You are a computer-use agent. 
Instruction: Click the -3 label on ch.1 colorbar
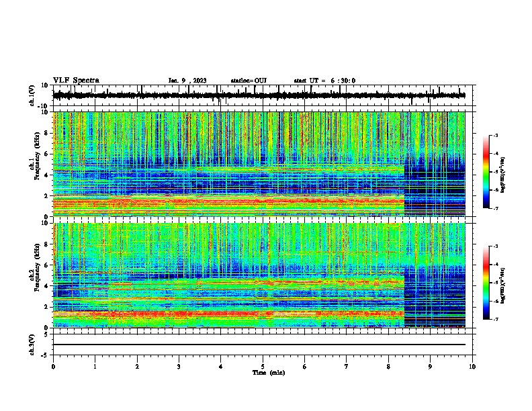495,135
